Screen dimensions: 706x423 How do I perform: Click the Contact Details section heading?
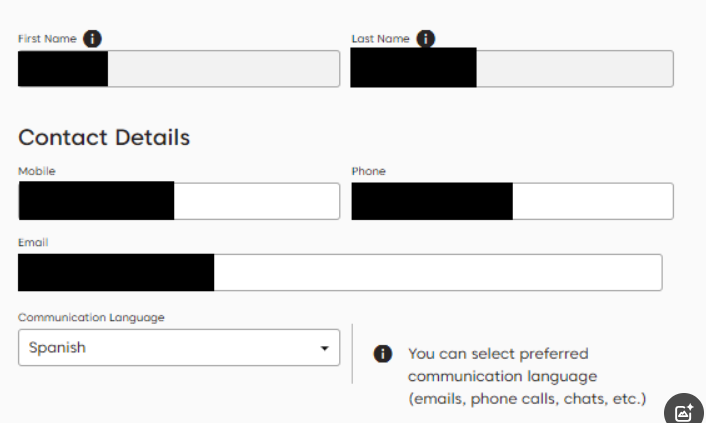(x=104, y=137)
